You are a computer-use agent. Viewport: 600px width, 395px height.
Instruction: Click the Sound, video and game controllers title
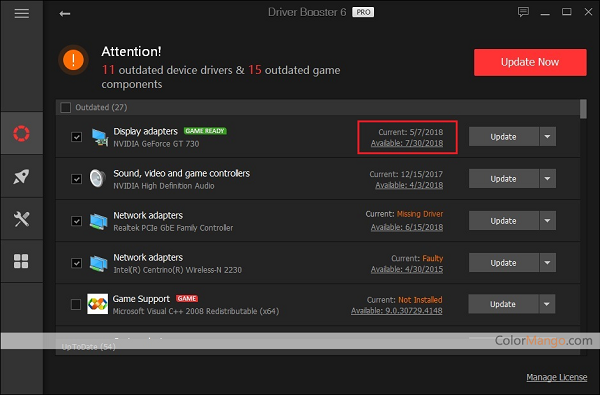coord(181,173)
